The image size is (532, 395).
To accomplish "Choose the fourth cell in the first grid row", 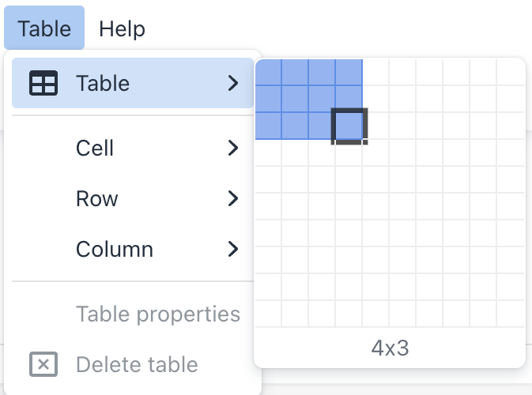I will point(349,72).
